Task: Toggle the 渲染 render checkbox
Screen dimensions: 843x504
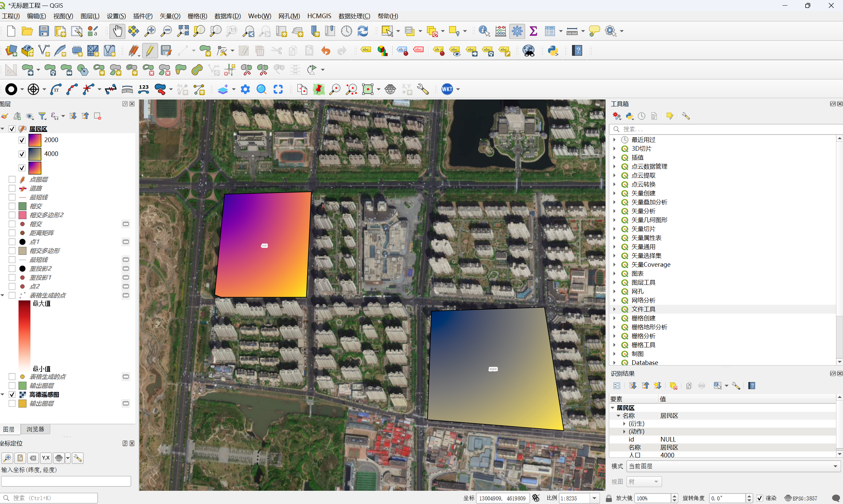Action: coord(760,498)
